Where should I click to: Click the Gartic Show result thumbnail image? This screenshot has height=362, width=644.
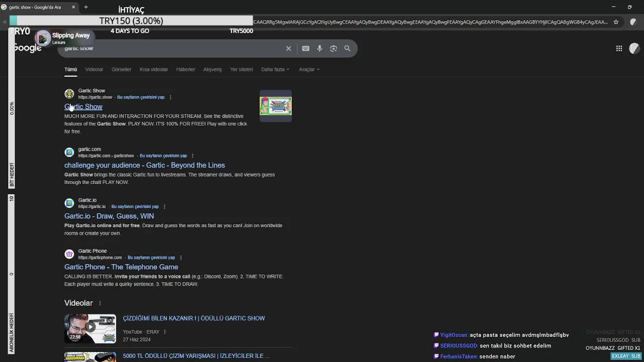point(276,106)
